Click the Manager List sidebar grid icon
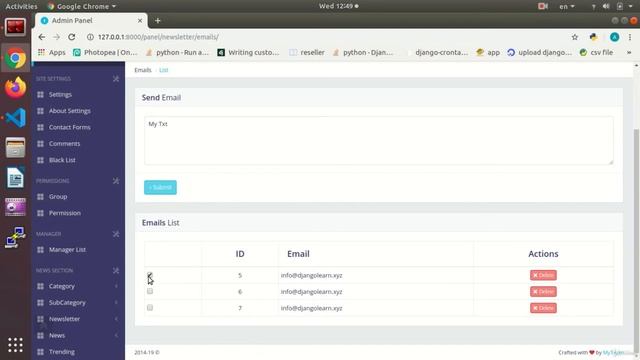Screen dimensions: 640x360 coord(40,249)
